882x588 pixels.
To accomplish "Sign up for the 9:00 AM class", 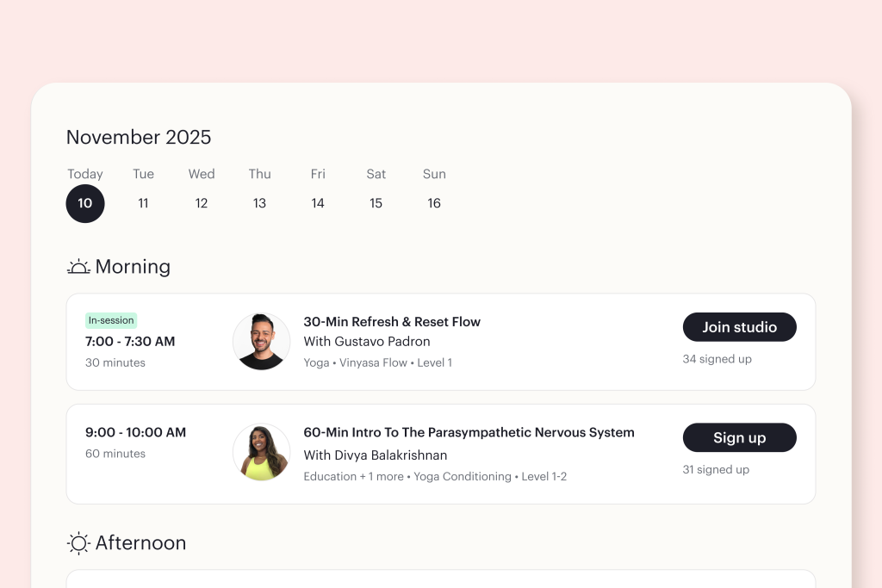I will [739, 437].
